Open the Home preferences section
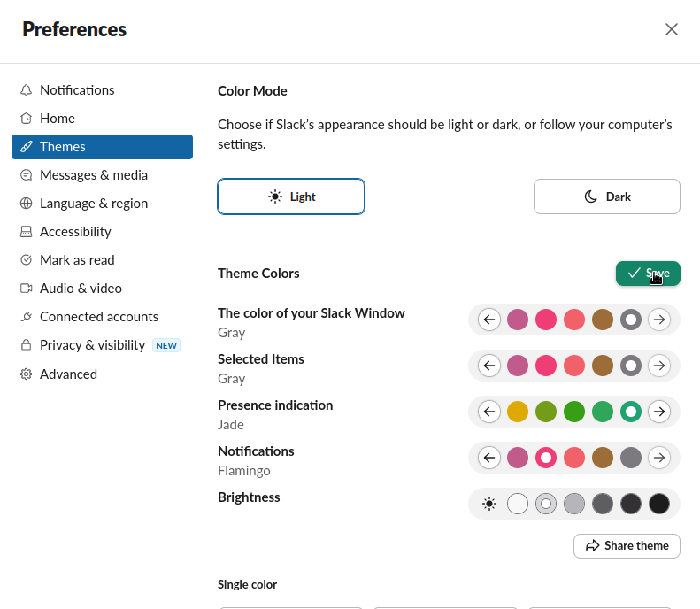700x609 pixels. click(x=103, y=119)
